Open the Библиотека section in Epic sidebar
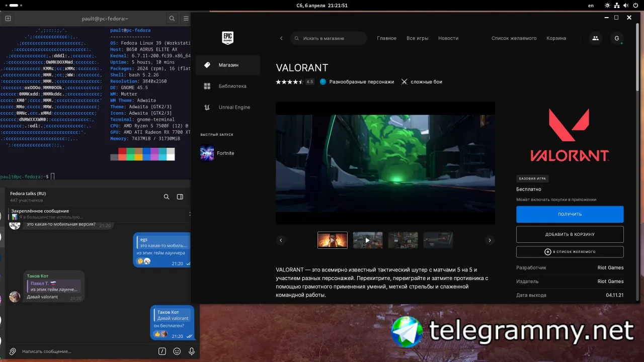 (x=228, y=86)
